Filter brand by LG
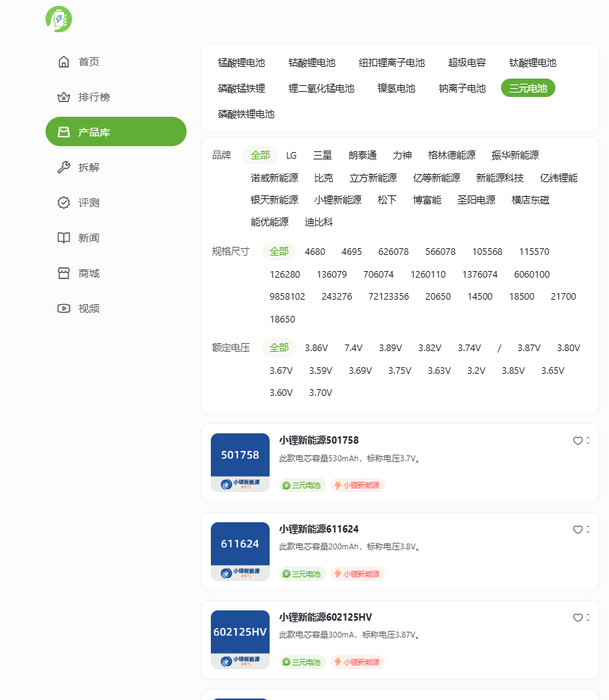The height and width of the screenshot is (700, 609). (x=291, y=156)
